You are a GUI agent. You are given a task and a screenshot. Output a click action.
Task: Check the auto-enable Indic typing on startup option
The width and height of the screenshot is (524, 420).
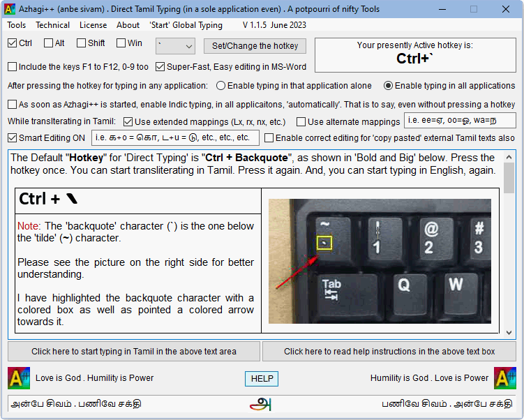[x=12, y=105]
